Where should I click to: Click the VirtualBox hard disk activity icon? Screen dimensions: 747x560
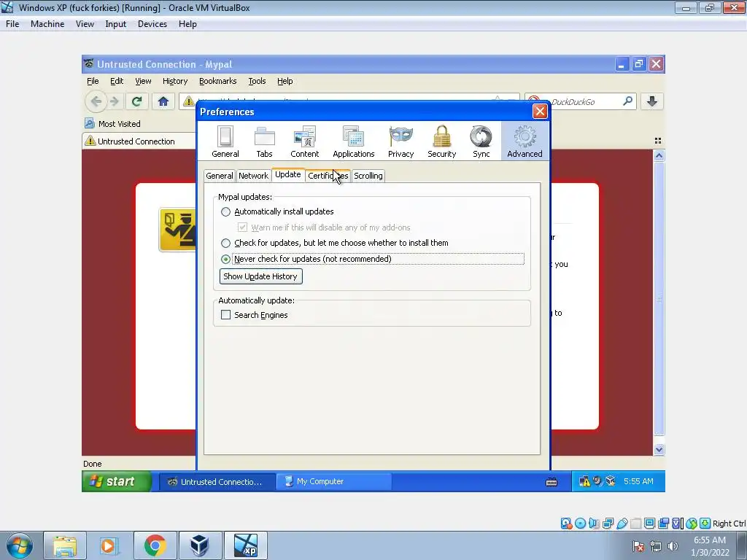tap(566, 524)
